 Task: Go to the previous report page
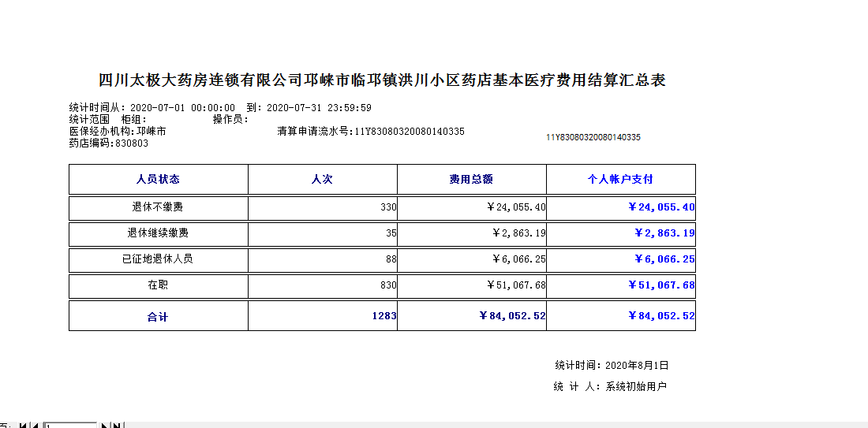coord(36,425)
